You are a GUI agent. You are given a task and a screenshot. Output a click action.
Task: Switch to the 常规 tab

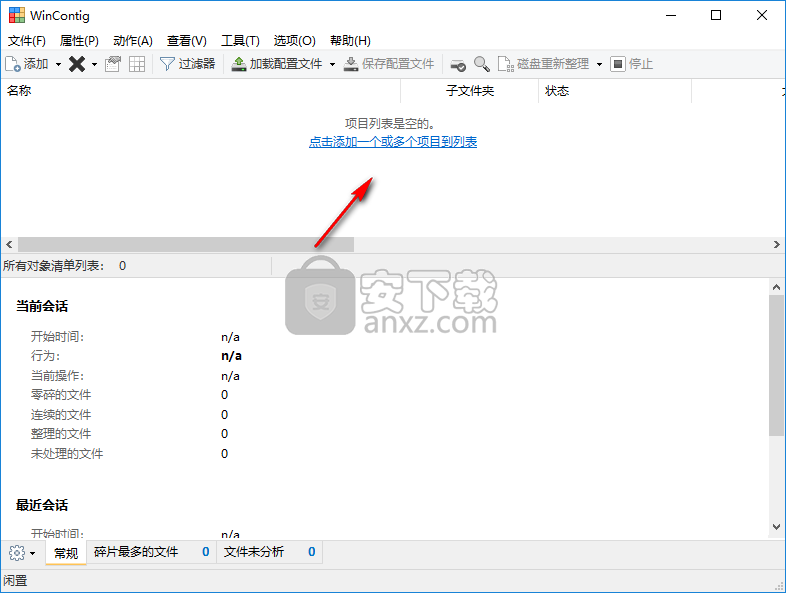pos(66,553)
